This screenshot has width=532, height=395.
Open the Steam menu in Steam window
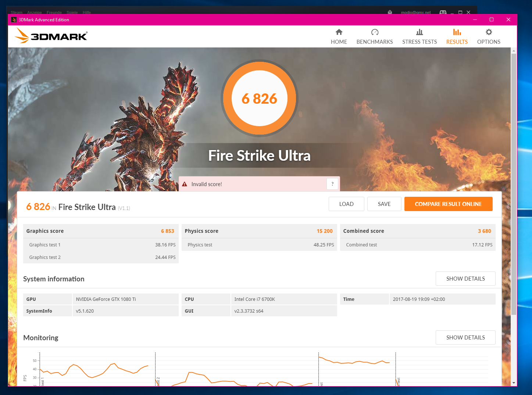click(17, 13)
